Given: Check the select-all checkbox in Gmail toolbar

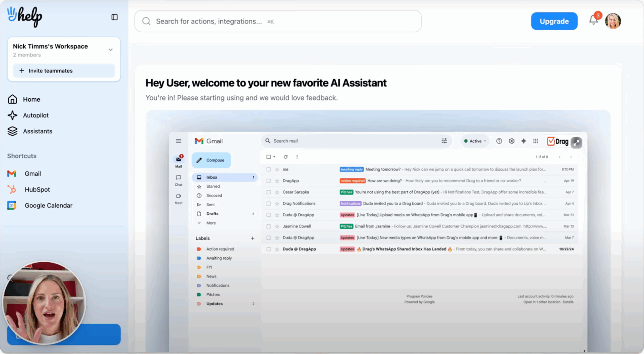Looking at the screenshot, I should pyautogui.click(x=268, y=157).
